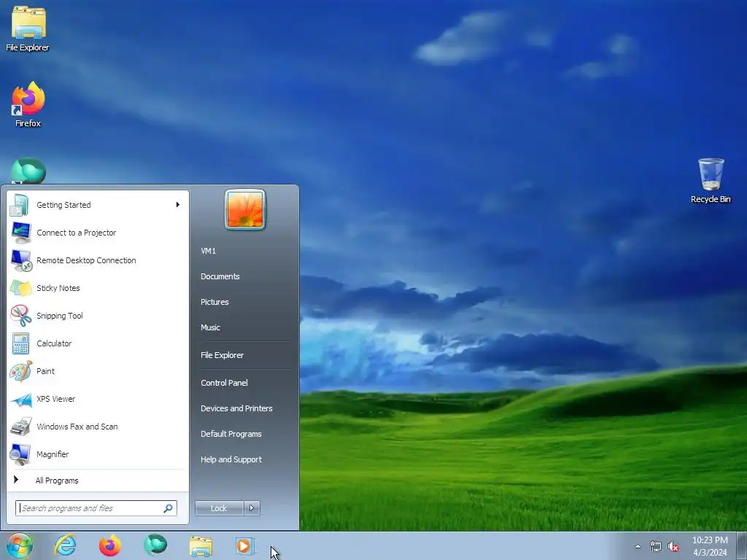Click the green sphere app icon on taskbar
Viewport: 747px width, 560px height.
(155, 545)
